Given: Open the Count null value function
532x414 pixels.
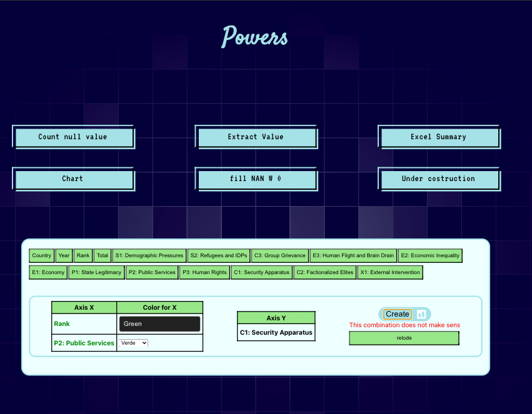Looking at the screenshot, I should click(x=73, y=137).
